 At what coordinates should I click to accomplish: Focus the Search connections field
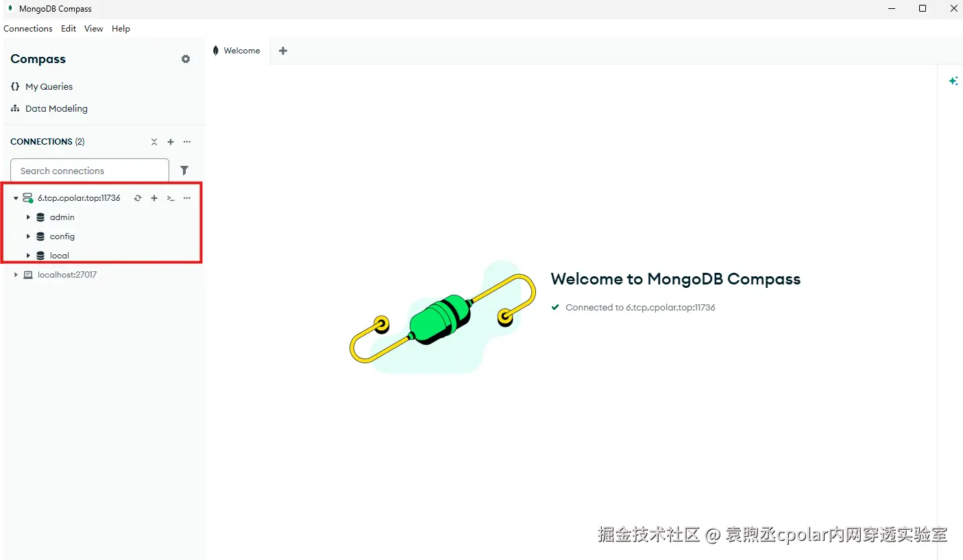(90, 171)
